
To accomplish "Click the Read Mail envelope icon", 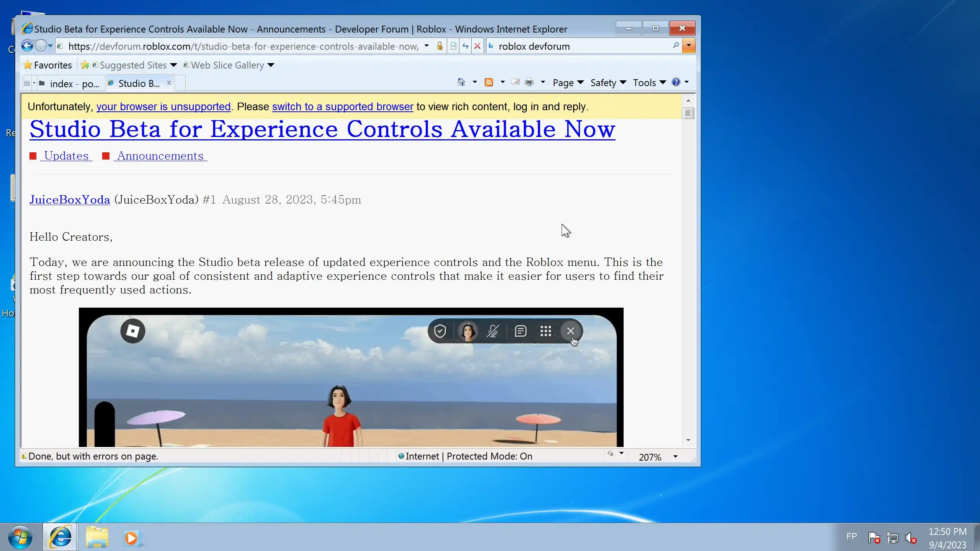I will 516,82.
